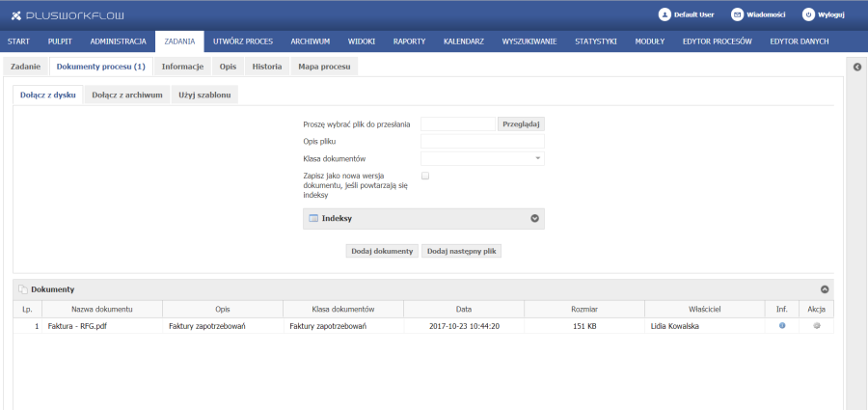
Task: Open the PULPIT menu
Action: coord(60,41)
